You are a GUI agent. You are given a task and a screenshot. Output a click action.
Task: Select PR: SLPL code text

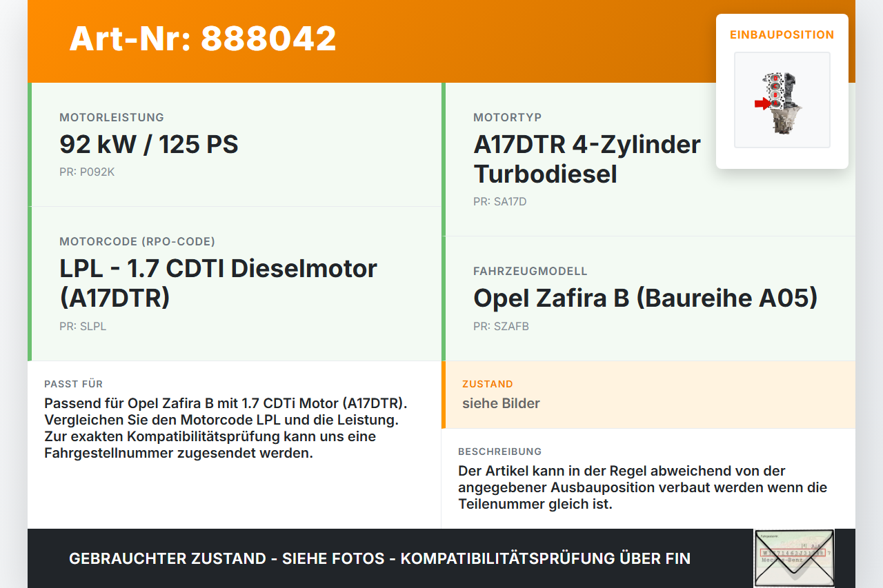[83, 327]
